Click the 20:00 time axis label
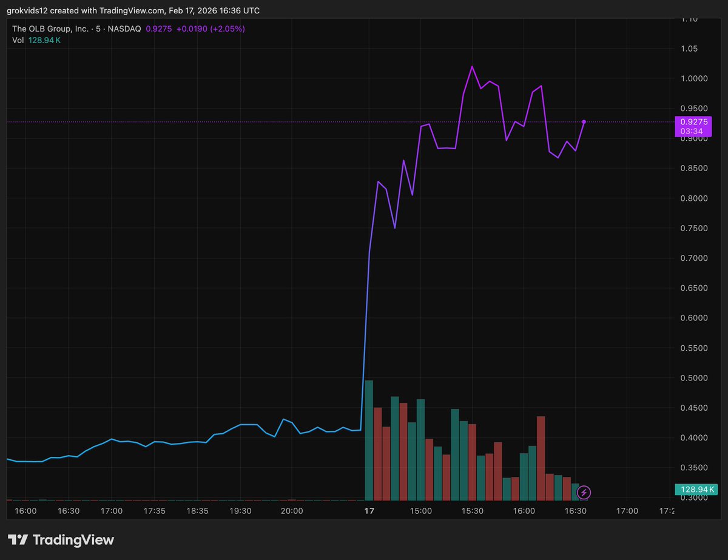Image resolution: width=728 pixels, height=560 pixels. 292,511
